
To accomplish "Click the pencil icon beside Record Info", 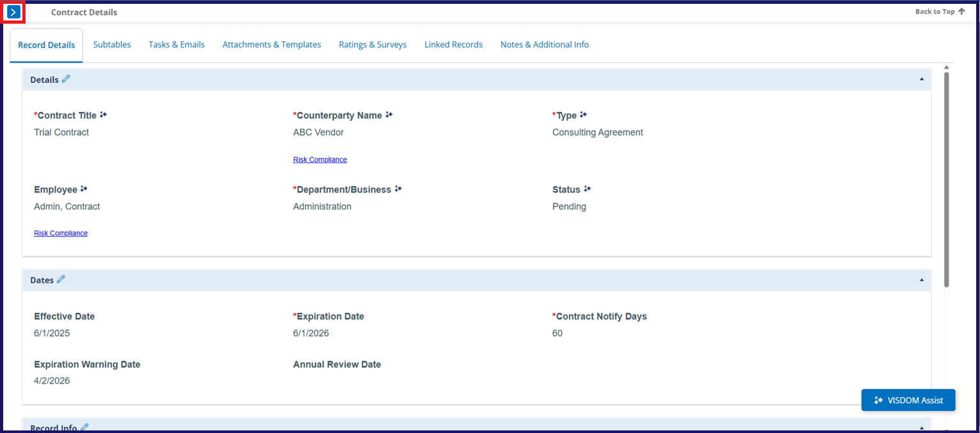I will 84,427.
